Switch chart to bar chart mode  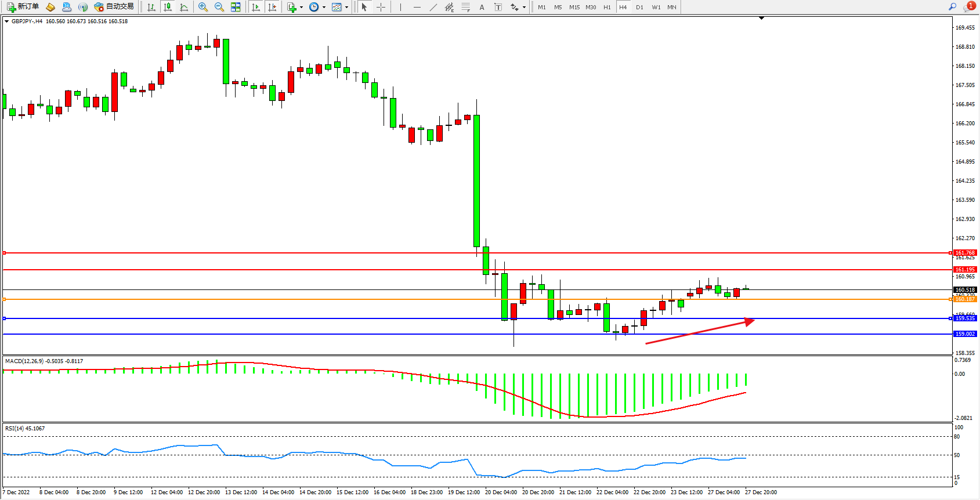151,7
